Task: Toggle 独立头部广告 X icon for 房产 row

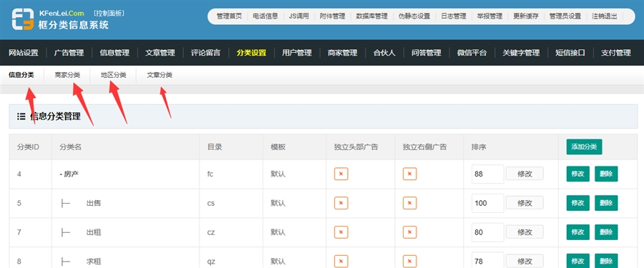Action: [341, 174]
